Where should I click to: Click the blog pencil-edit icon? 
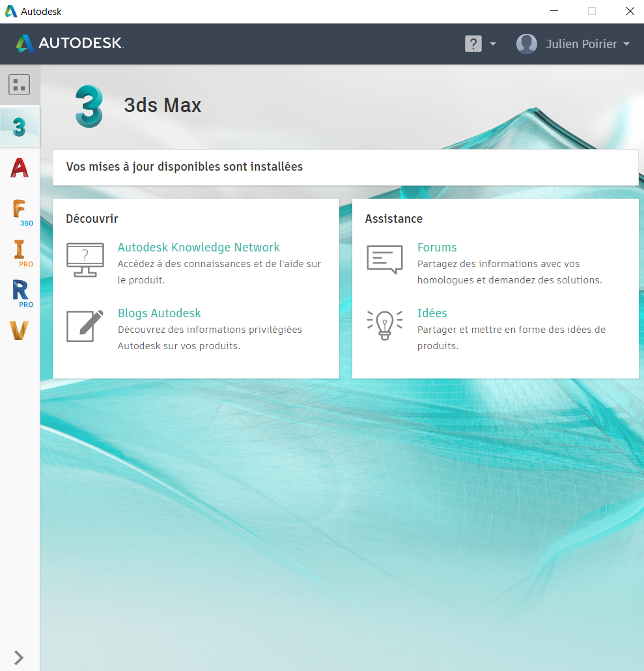(x=85, y=326)
